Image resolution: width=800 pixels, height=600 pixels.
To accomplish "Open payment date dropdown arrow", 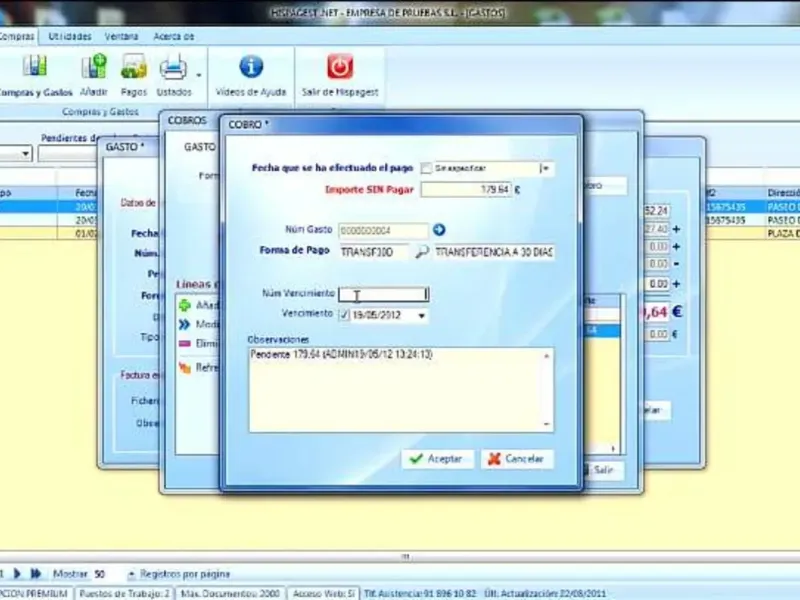I will coord(546,168).
